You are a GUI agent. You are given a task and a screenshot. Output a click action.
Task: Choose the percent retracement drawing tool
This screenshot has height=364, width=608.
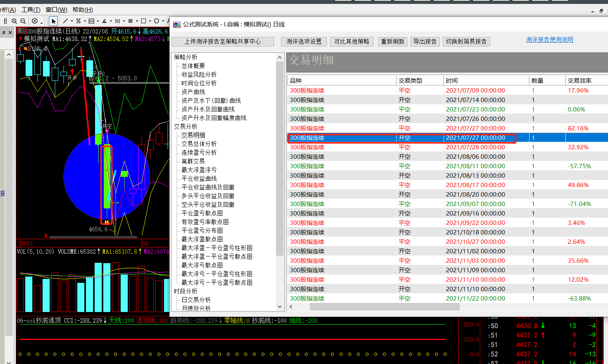78,21
